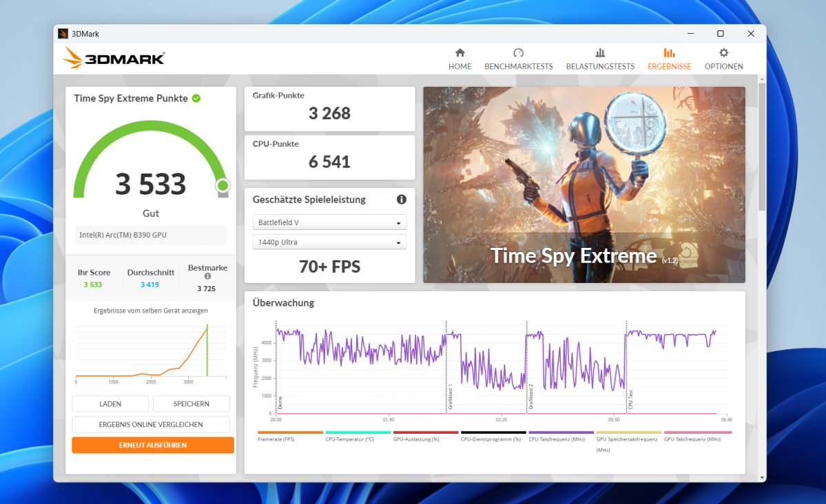Click the green validation checkmark icon
Viewport: 826px width, 504px height.
(196, 98)
